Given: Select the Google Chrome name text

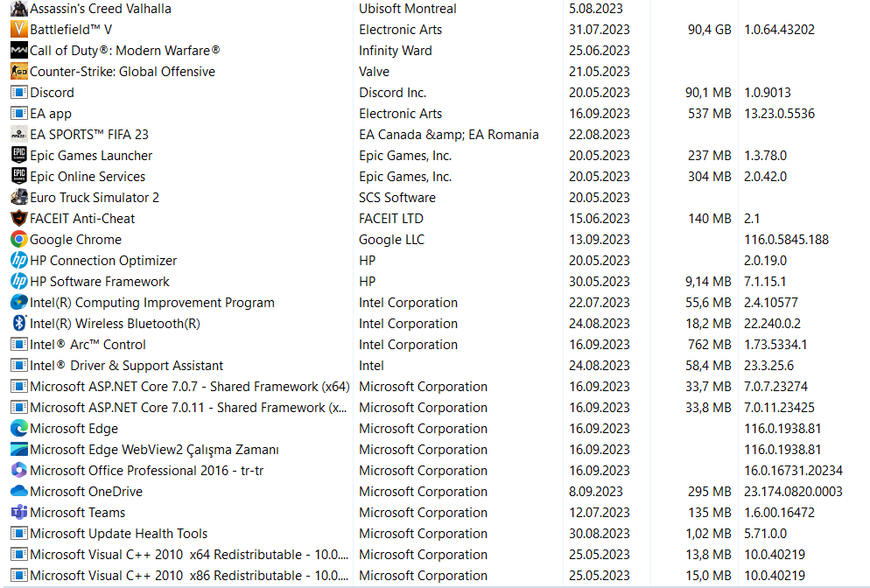Looking at the screenshot, I should click(75, 240).
